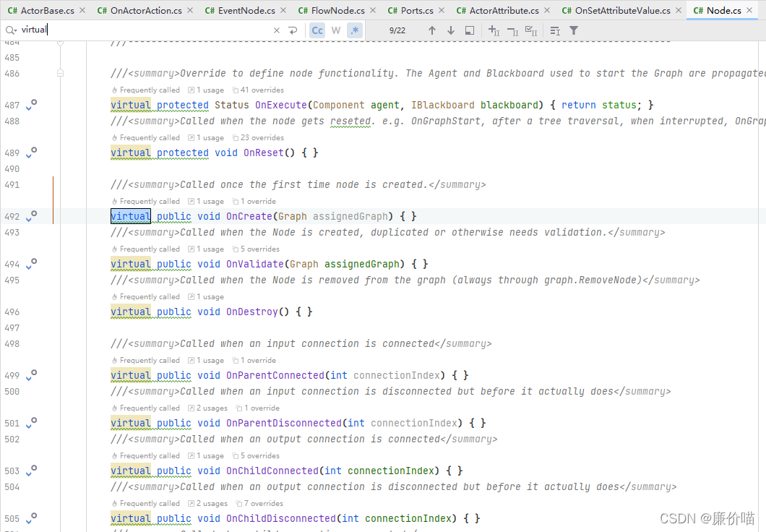Insert new line icon in search field
This screenshot has width=766, height=532.
[x=293, y=30]
